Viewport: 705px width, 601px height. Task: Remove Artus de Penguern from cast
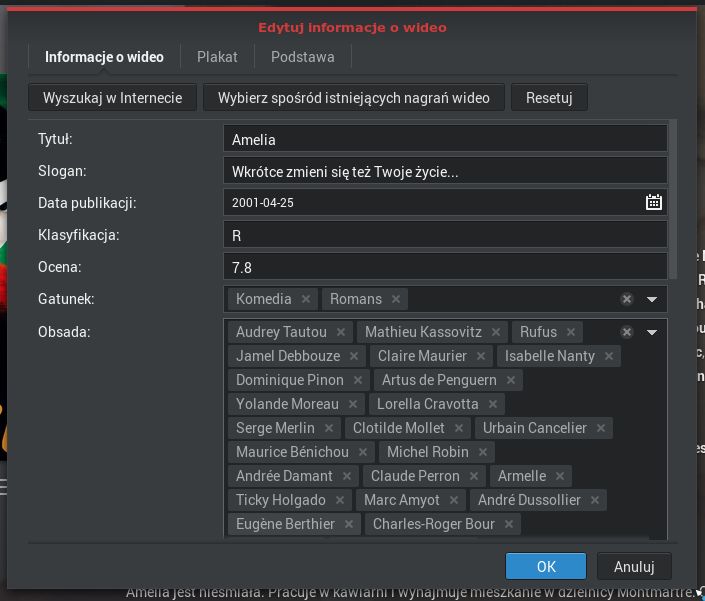pos(511,380)
